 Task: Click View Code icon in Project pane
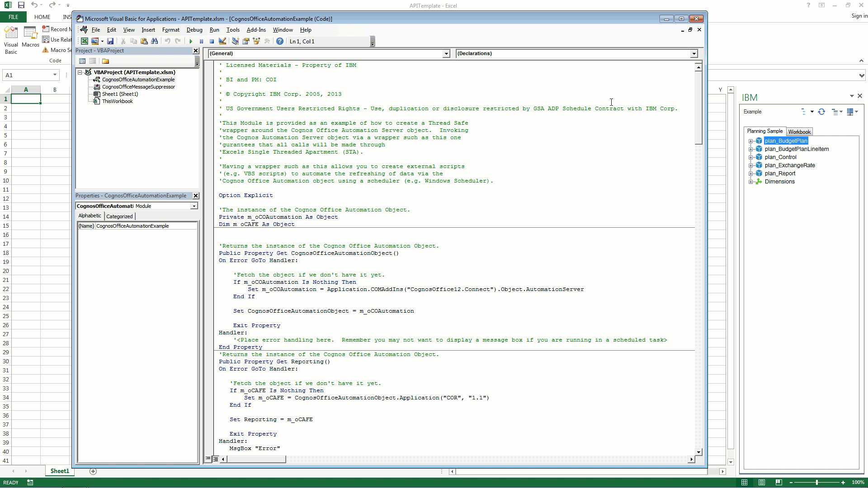(x=82, y=61)
